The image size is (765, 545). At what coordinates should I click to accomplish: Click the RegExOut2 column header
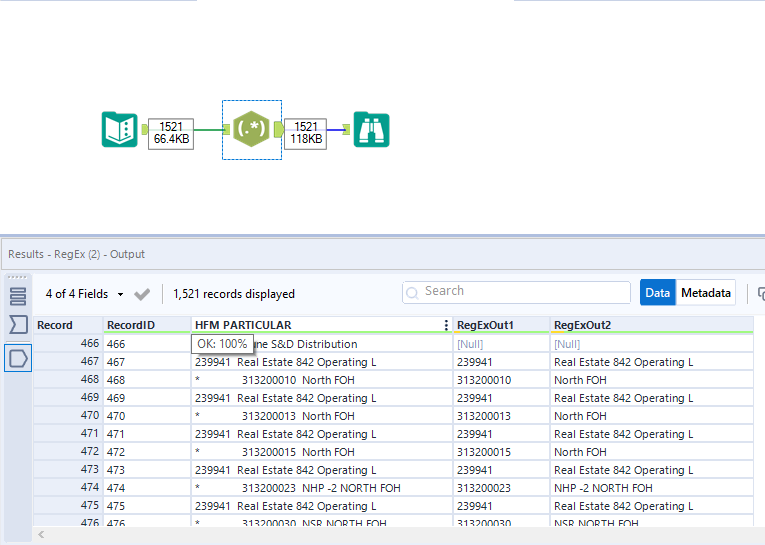tap(652, 325)
